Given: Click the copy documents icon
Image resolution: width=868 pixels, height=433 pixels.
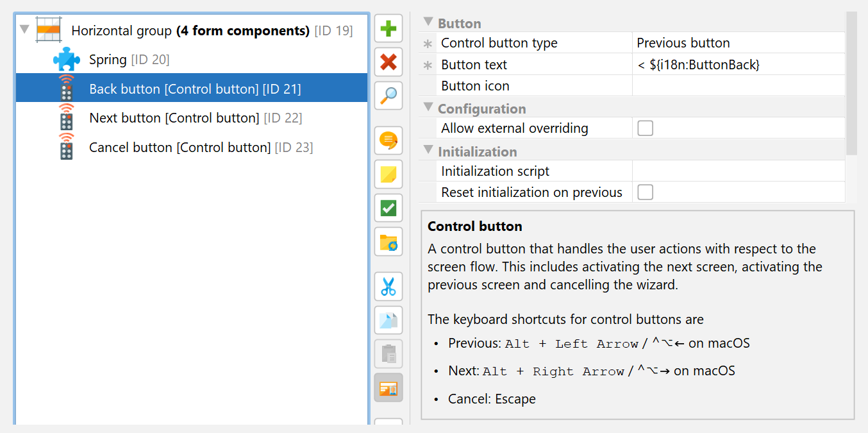Looking at the screenshot, I should tap(388, 320).
